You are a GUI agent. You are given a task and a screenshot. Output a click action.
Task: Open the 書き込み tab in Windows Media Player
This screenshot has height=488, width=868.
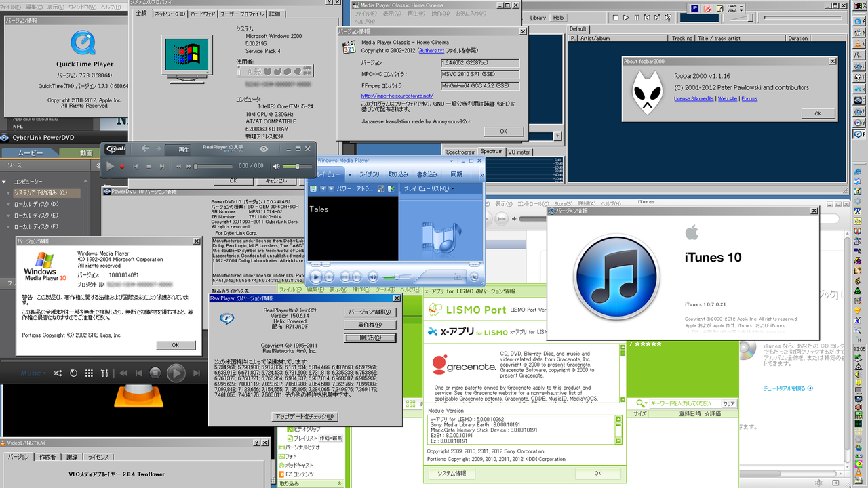click(x=427, y=175)
